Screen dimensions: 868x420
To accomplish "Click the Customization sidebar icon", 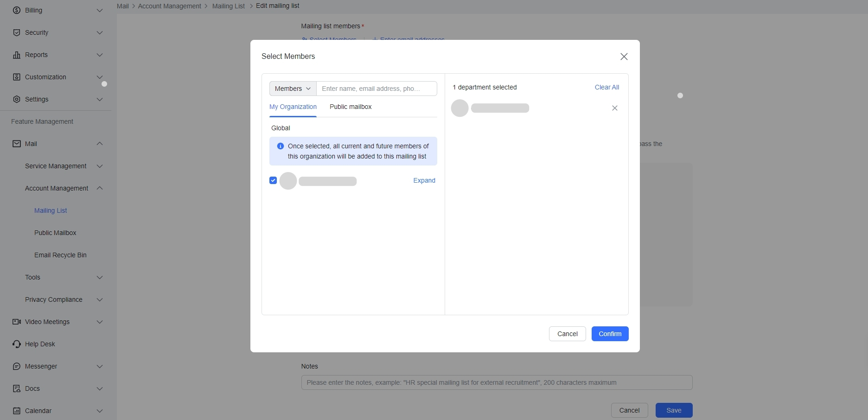I will tap(16, 77).
